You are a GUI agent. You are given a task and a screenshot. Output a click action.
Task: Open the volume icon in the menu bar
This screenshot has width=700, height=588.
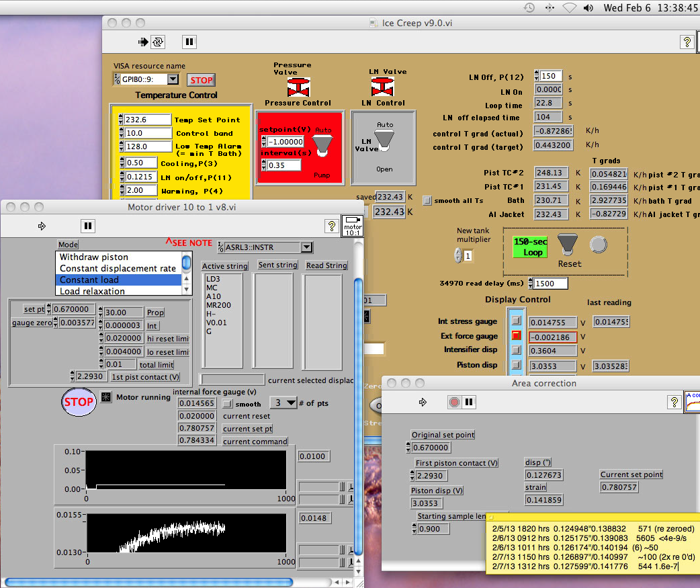click(588, 8)
